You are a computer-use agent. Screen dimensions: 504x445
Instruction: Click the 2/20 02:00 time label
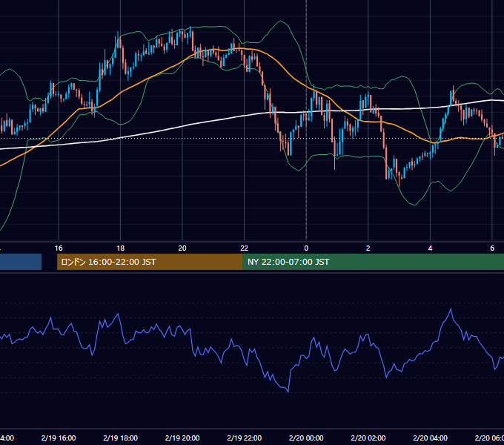pyautogui.click(x=368, y=438)
